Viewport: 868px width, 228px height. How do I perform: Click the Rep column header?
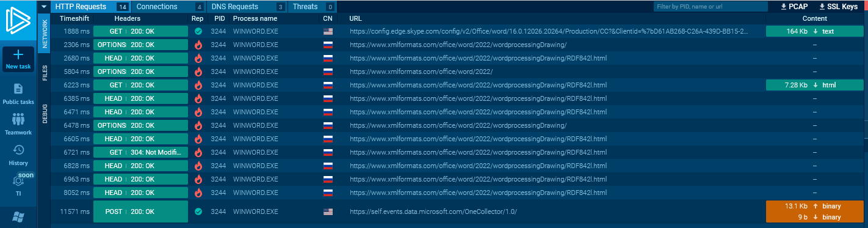tap(197, 19)
